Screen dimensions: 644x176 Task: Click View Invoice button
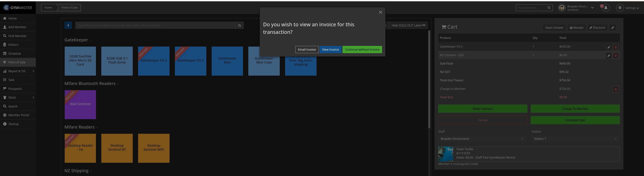coord(330,50)
